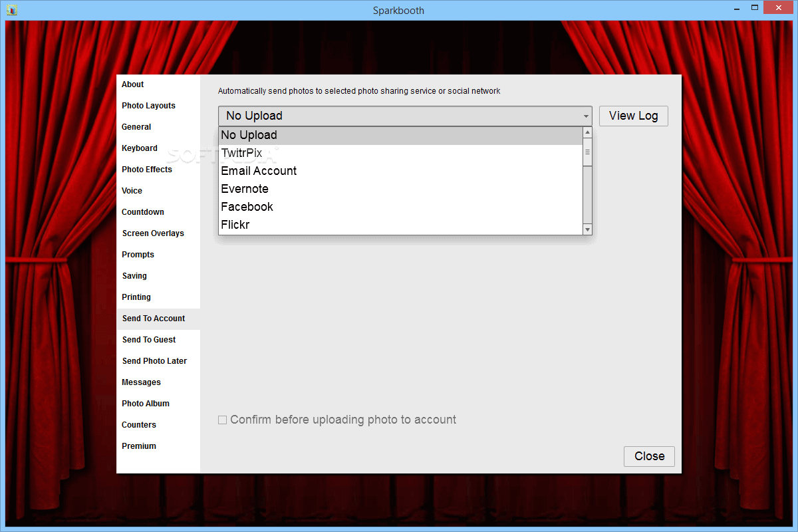Select the Voice settings section
Image resolution: width=798 pixels, height=532 pixels.
[158, 191]
